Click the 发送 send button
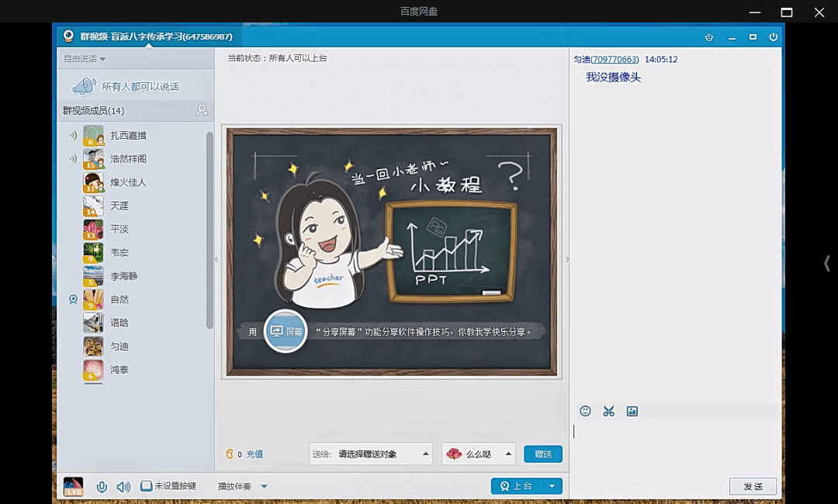The height and width of the screenshot is (504, 838). [x=753, y=486]
